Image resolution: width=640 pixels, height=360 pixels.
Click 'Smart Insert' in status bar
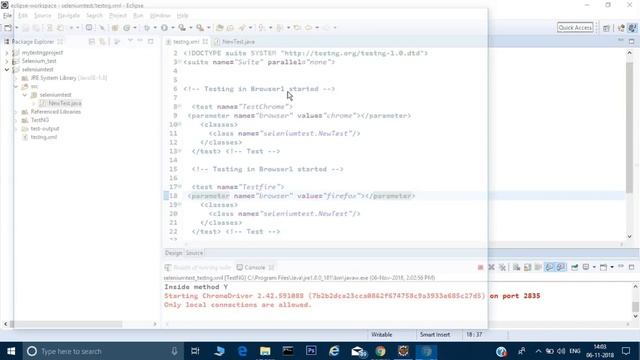(435, 334)
